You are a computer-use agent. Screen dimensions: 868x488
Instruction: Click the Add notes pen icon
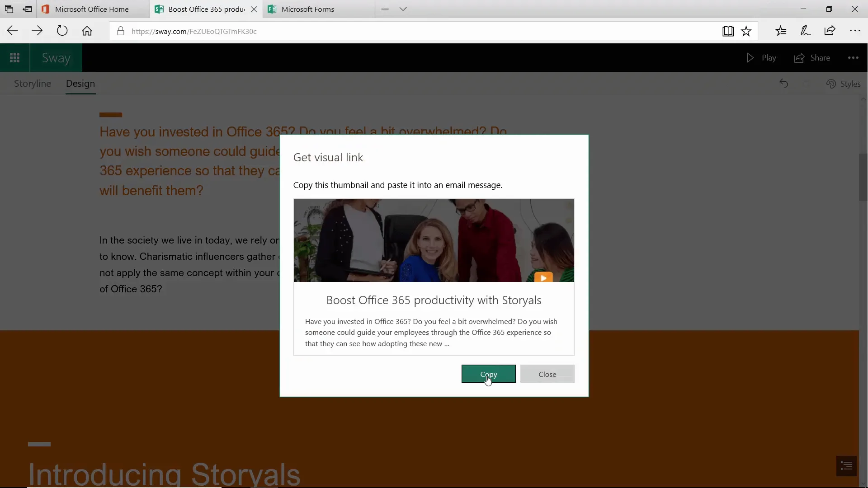click(805, 31)
